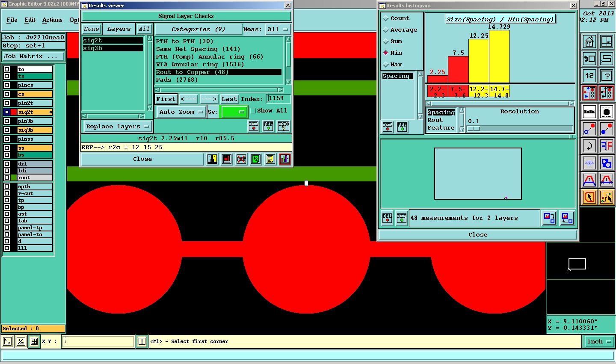Click the UNDO icon in Results viewer
This screenshot has height=364, width=616.
click(x=284, y=126)
